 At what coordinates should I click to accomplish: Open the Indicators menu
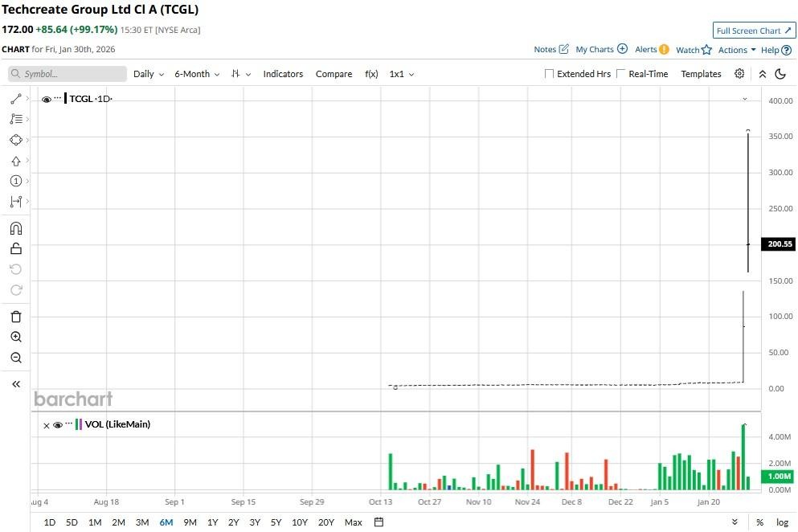(x=283, y=74)
